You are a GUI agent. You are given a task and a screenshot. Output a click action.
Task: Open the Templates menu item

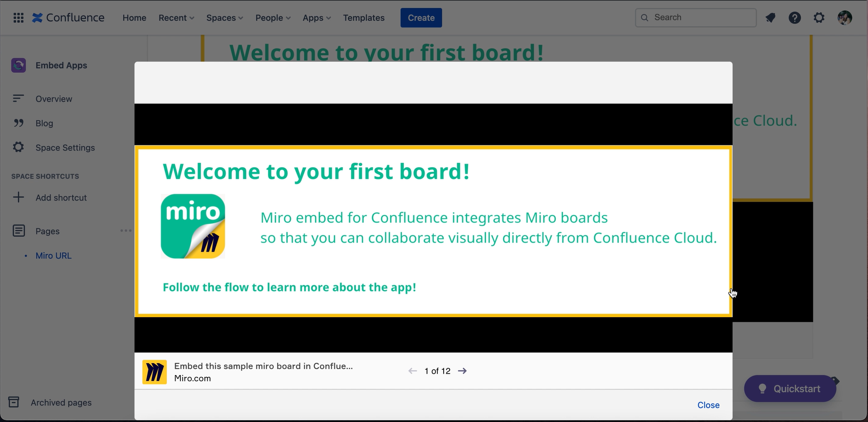tap(364, 18)
